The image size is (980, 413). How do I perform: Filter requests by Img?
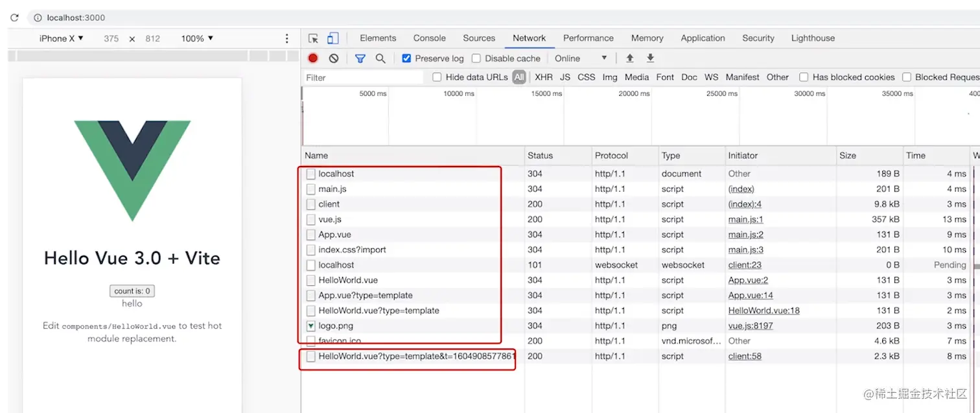tap(610, 77)
